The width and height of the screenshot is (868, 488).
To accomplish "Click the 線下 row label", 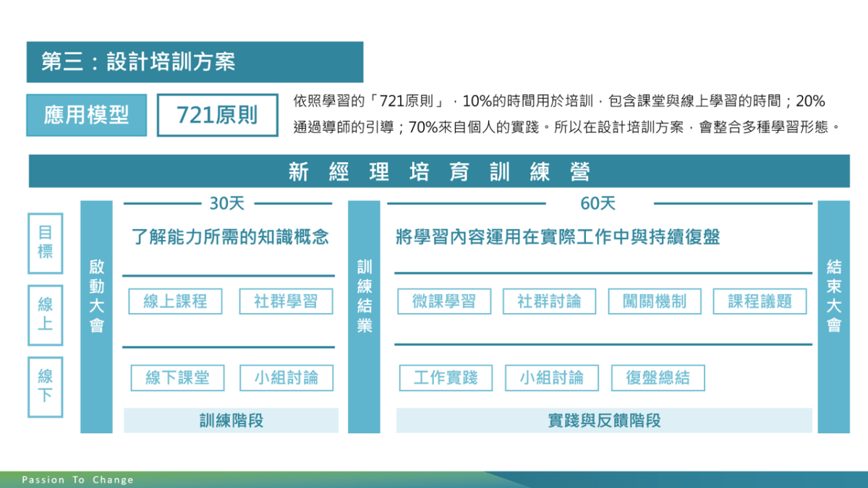I will (45, 387).
